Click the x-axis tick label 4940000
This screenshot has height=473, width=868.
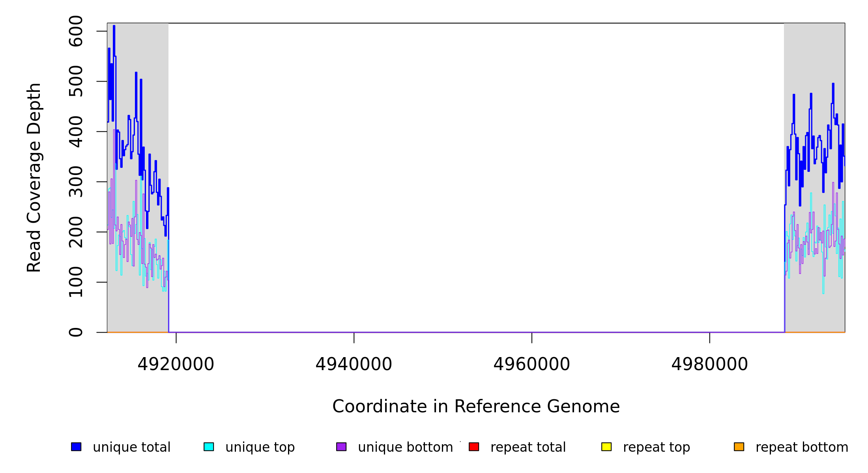click(354, 364)
